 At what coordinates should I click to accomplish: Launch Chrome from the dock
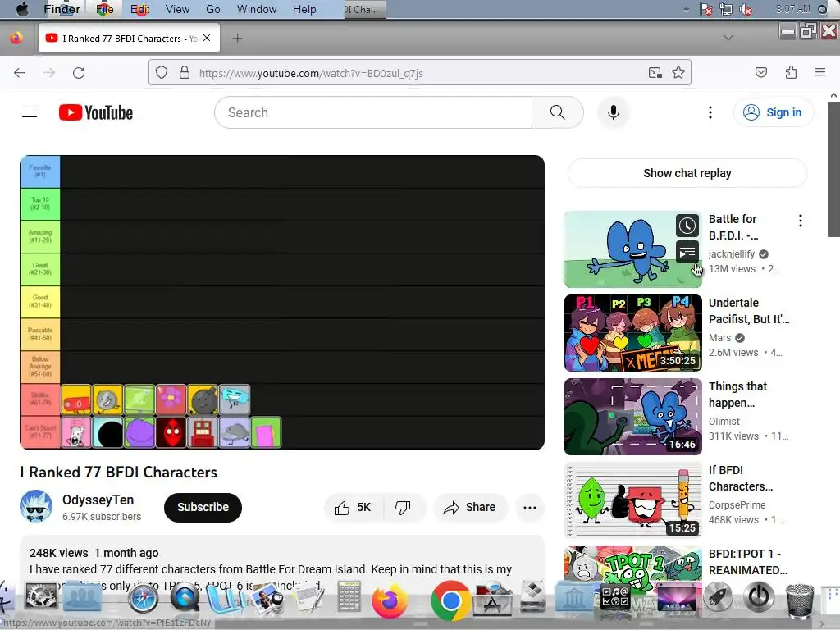(x=451, y=601)
